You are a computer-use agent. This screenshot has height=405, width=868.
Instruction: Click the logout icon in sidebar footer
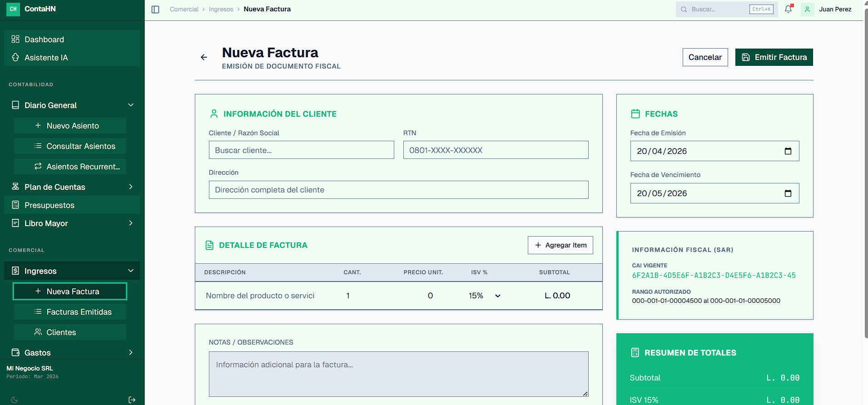point(132,400)
